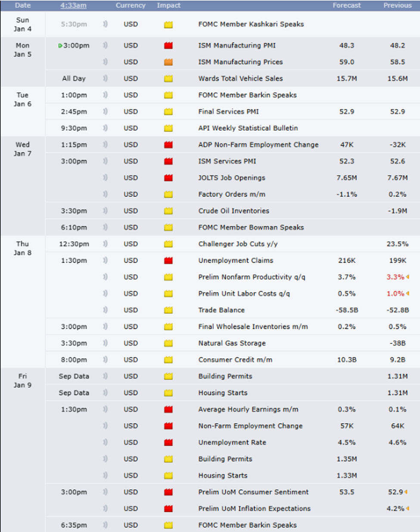Click the red impact icon for JOLTS Job Openings
Viewport: 420px width, 532px height.
pos(168,178)
